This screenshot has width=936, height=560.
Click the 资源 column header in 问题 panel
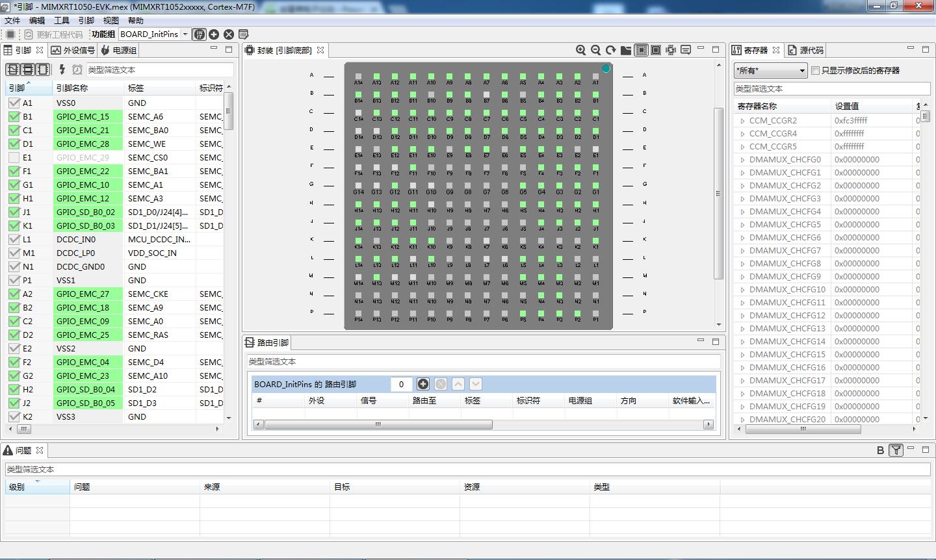pyautogui.click(x=525, y=487)
